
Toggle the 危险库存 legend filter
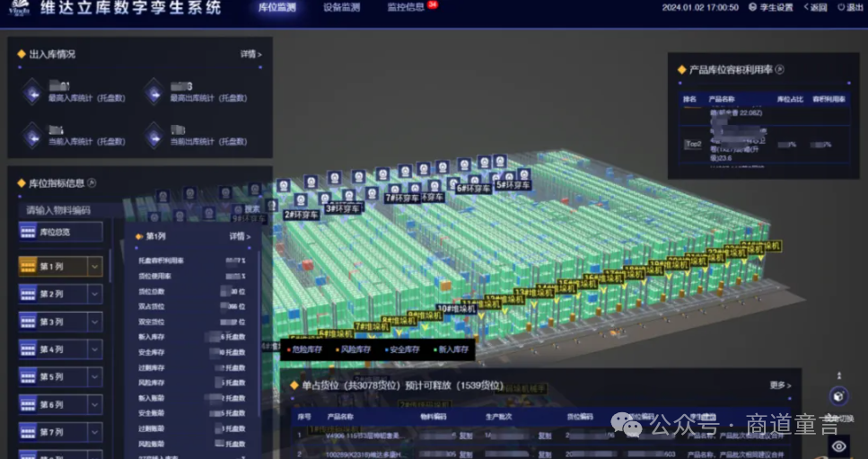click(307, 349)
